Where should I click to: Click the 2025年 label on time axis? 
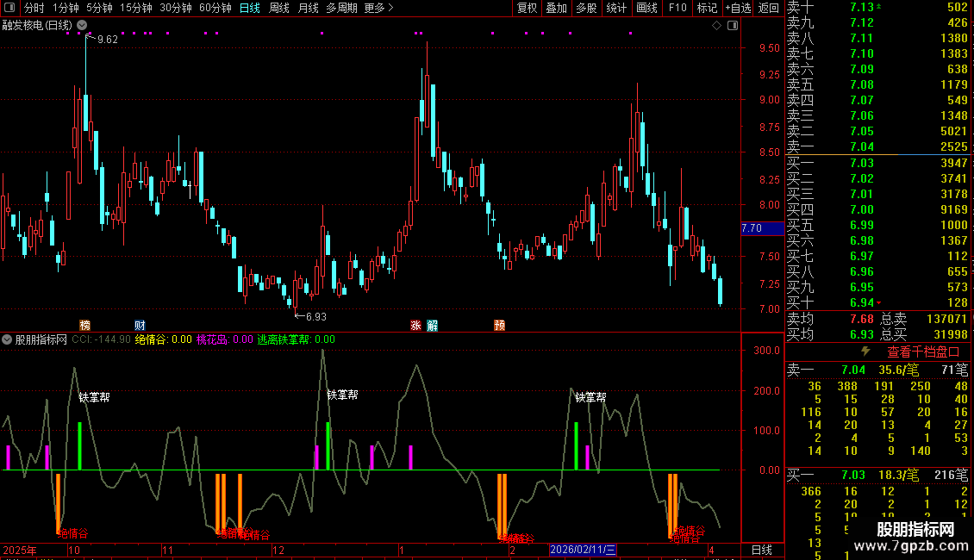[19, 550]
